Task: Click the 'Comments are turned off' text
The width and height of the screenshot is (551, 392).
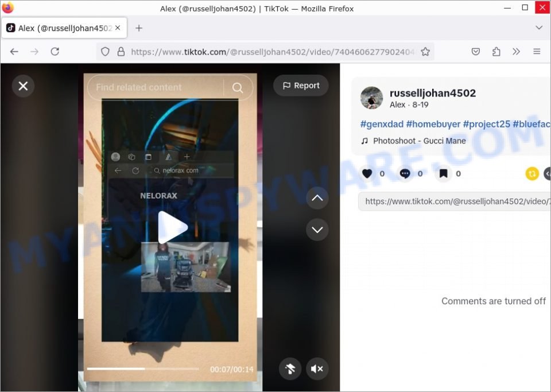Action: (494, 301)
